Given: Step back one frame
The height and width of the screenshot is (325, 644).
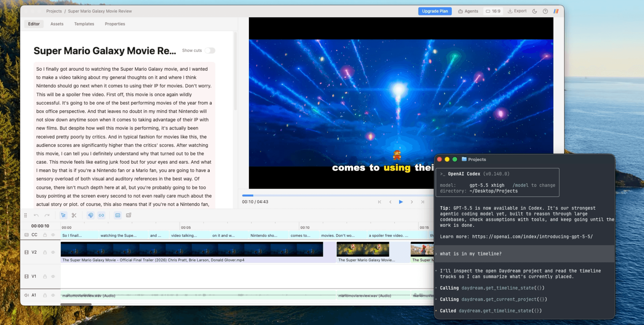Looking at the screenshot, I should [390, 202].
